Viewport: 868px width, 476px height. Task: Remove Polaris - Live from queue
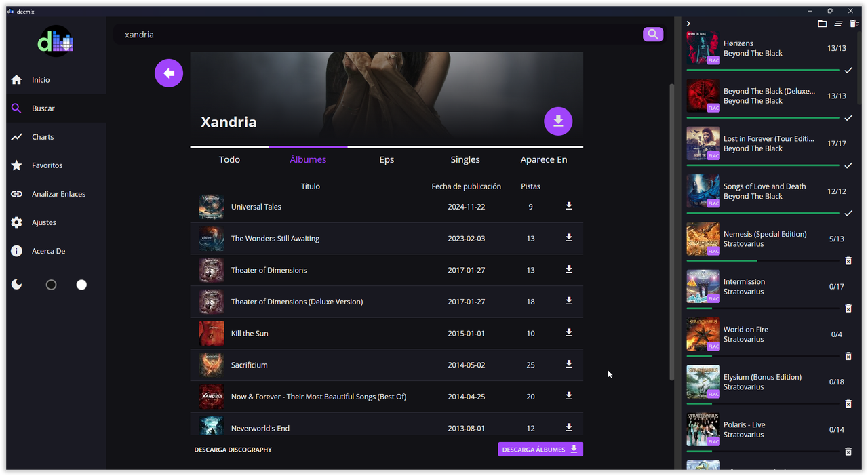pyautogui.click(x=848, y=452)
